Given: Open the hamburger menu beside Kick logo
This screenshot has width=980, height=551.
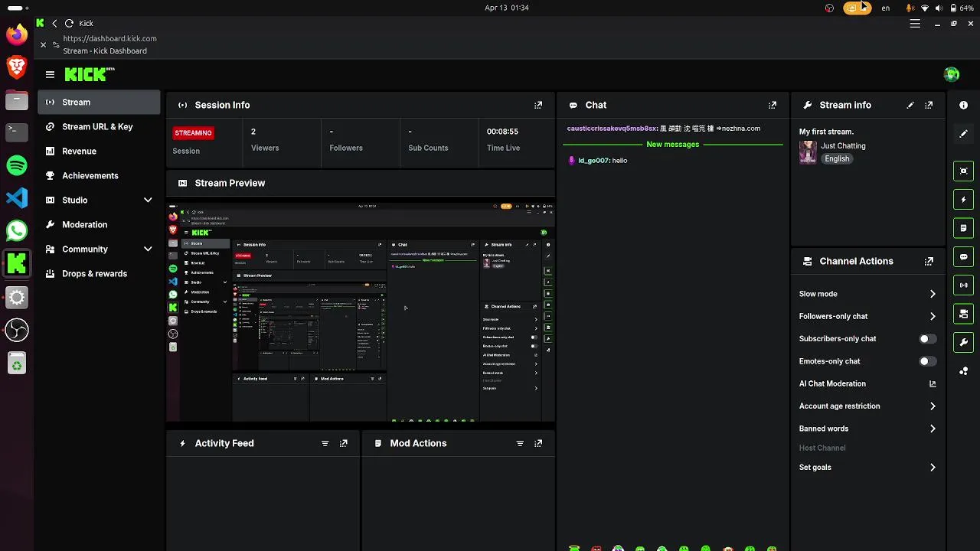Looking at the screenshot, I should click(50, 74).
